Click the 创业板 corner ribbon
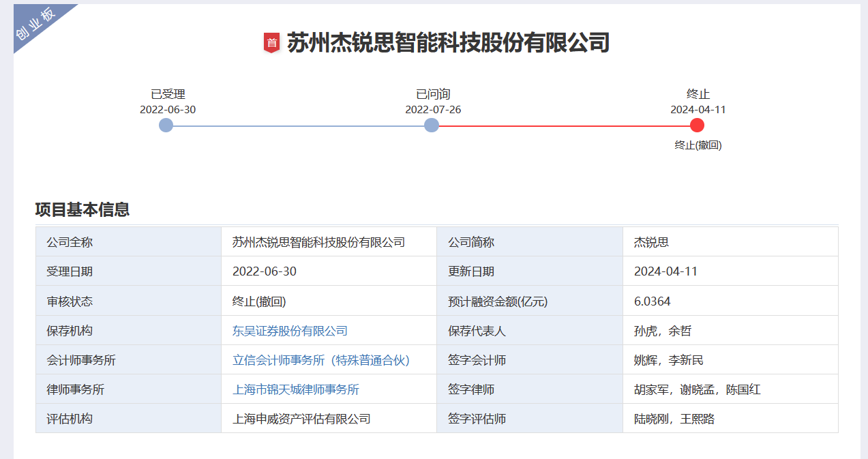 pos(36,25)
